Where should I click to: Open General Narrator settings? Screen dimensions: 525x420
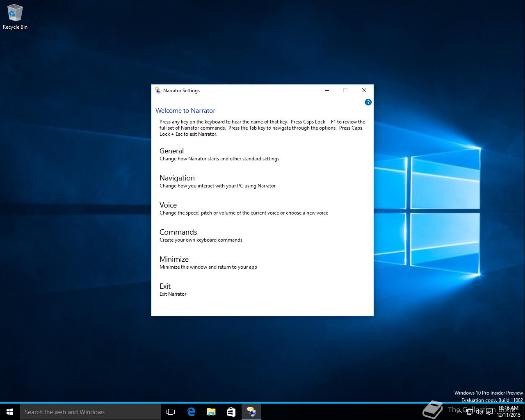click(x=171, y=151)
